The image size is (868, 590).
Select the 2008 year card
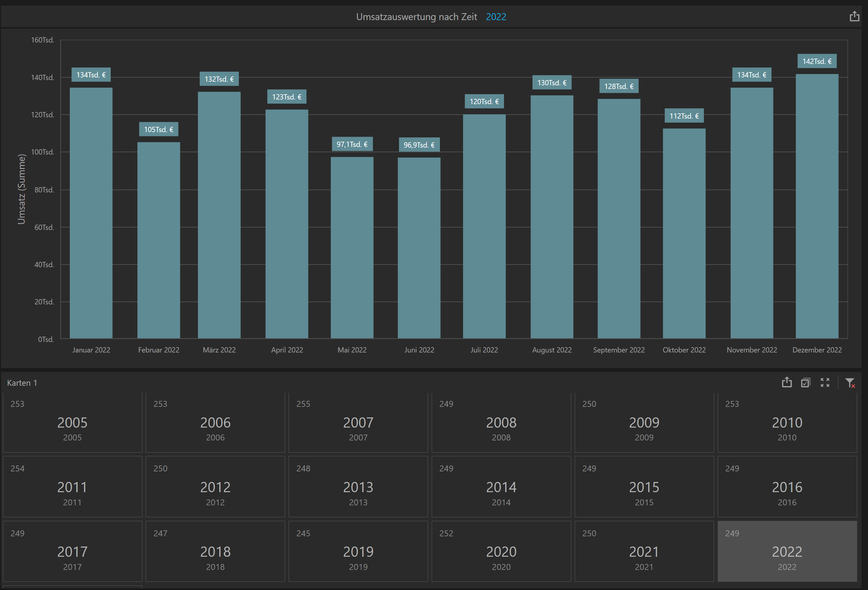click(x=501, y=422)
